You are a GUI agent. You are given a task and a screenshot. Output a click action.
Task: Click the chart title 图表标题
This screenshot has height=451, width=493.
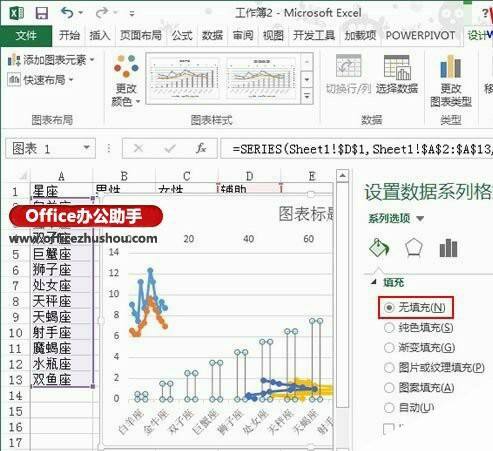306,214
